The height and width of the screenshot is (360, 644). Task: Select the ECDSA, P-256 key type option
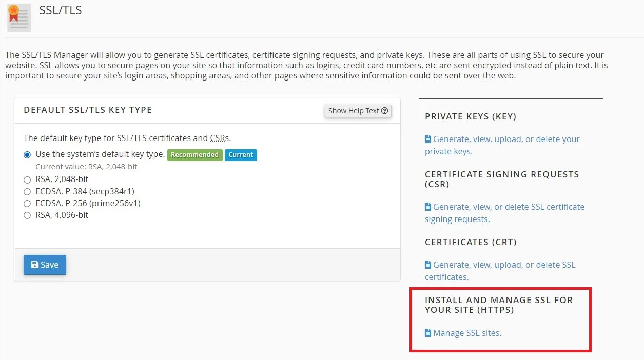[x=27, y=203]
